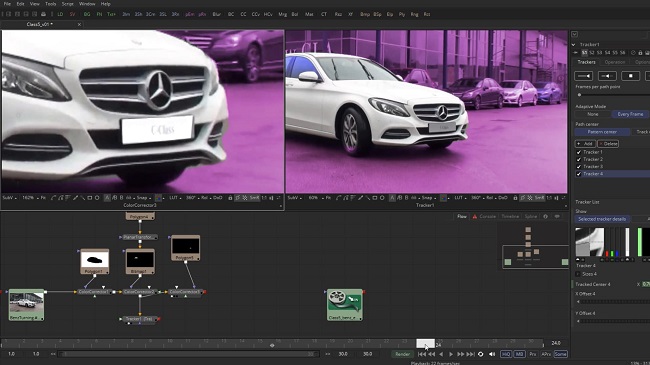Toggle the left viewer lock icon
The image size is (650, 365).
pyautogui.click(x=230, y=198)
